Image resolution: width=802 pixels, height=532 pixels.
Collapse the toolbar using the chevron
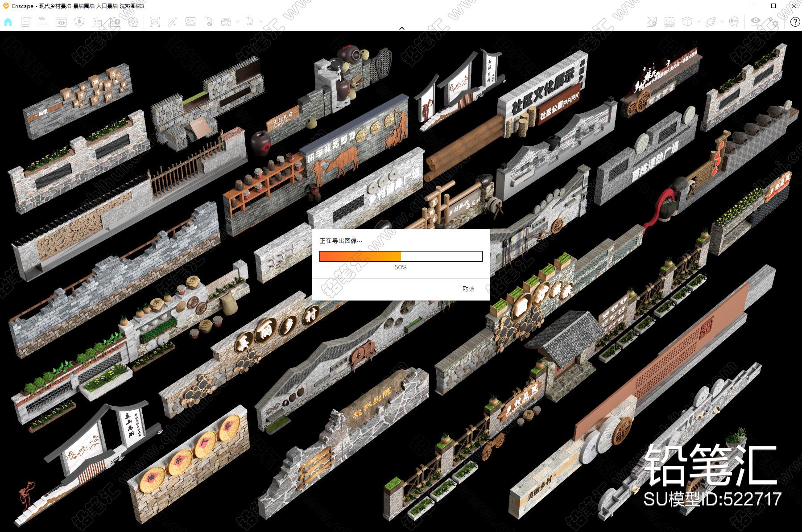click(x=401, y=28)
